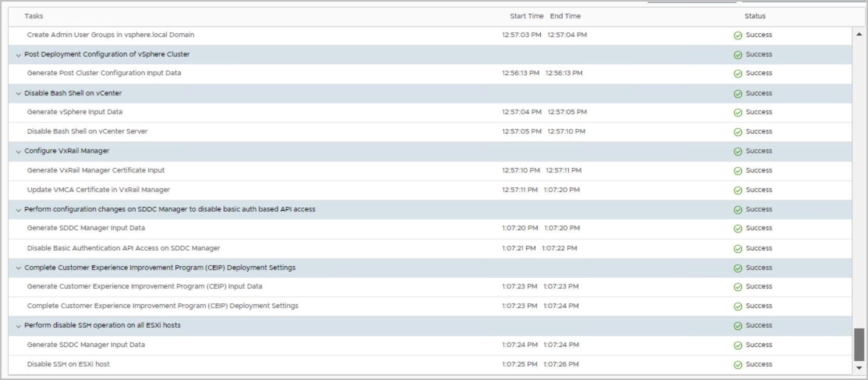
Task: Click the Status column header
Action: [755, 16]
